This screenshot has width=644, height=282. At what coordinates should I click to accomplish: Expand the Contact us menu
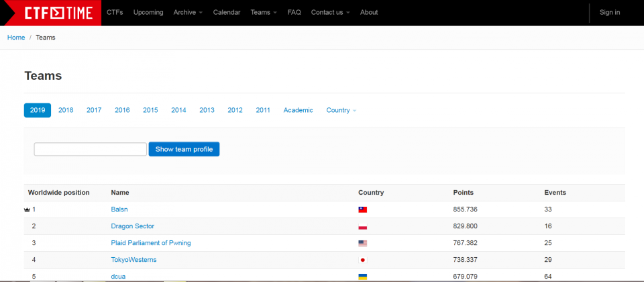[x=330, y=12]
